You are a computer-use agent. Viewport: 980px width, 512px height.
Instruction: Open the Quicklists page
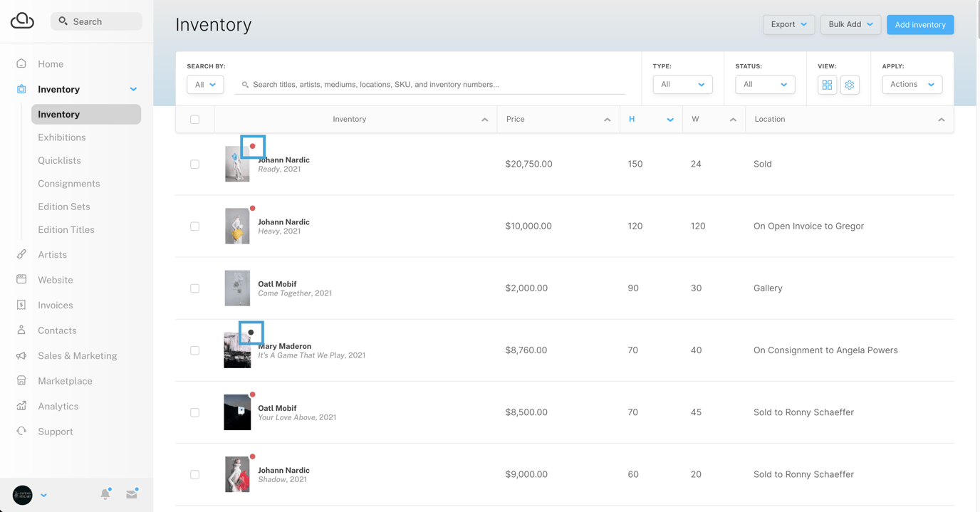(x=59, y=160)
